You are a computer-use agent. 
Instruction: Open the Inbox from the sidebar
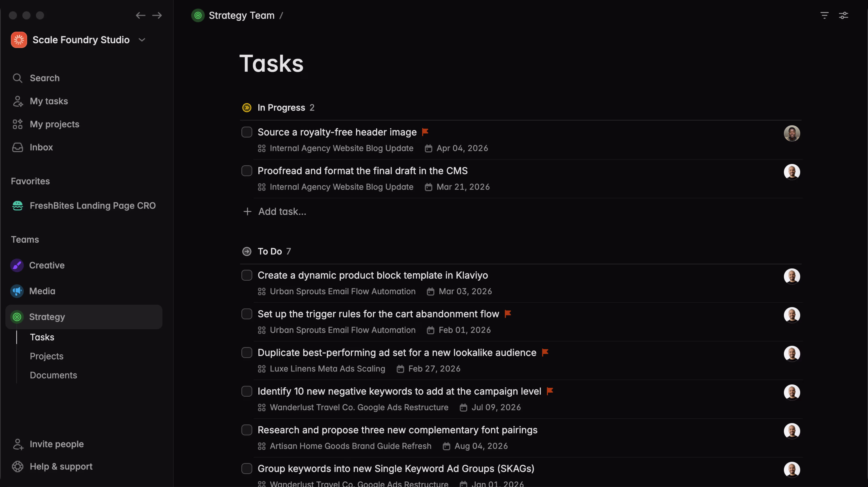(x=41, y=147)
